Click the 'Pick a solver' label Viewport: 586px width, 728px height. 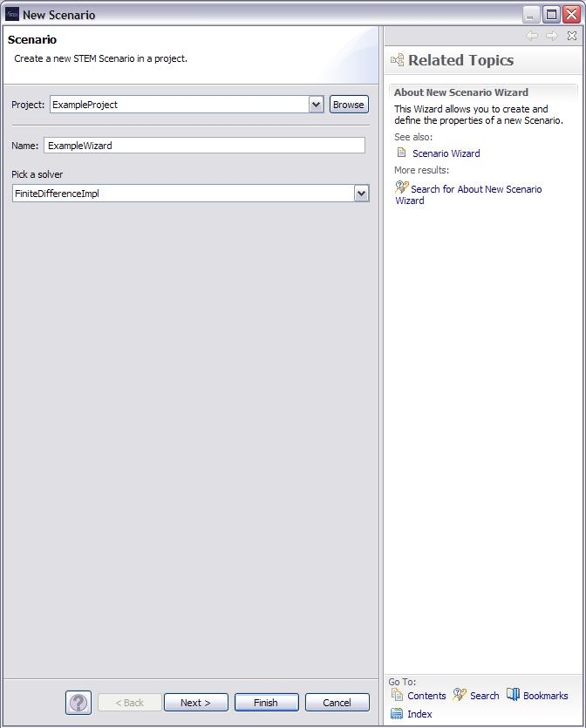37,174
